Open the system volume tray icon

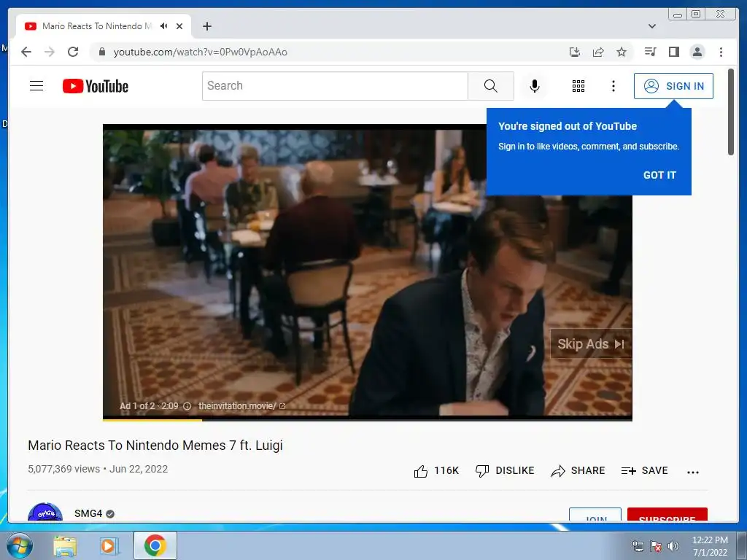673,546
